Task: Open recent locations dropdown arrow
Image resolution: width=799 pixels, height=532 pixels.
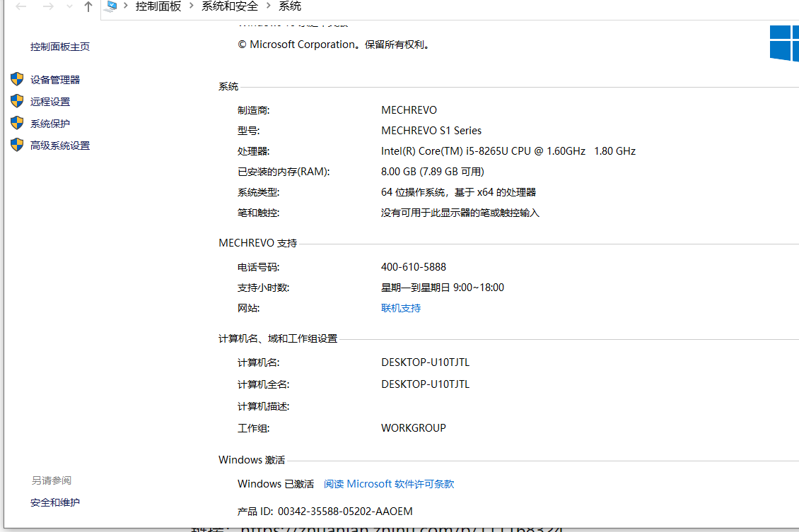Action: (69, 6)
